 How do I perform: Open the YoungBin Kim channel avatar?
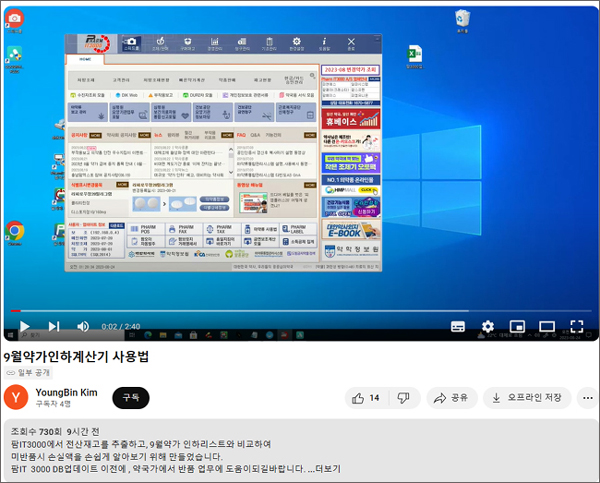(16, 397)
